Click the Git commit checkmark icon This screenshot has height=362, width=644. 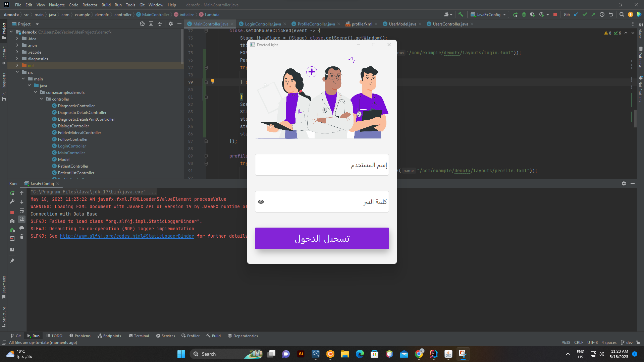tap(585, 15)
